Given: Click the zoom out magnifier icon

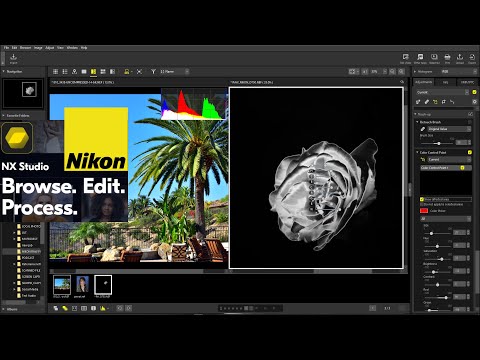Looking at the screenshot, I should [x=392, y=72].
